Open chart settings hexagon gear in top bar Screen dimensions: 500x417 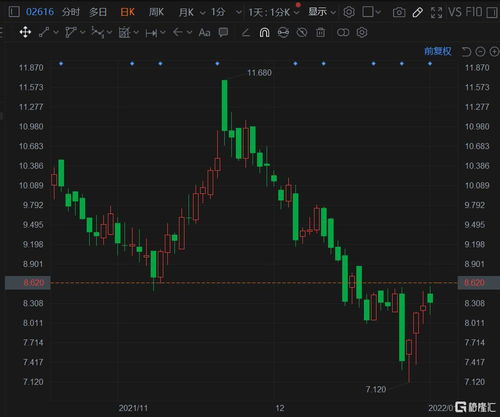point(349,12)
